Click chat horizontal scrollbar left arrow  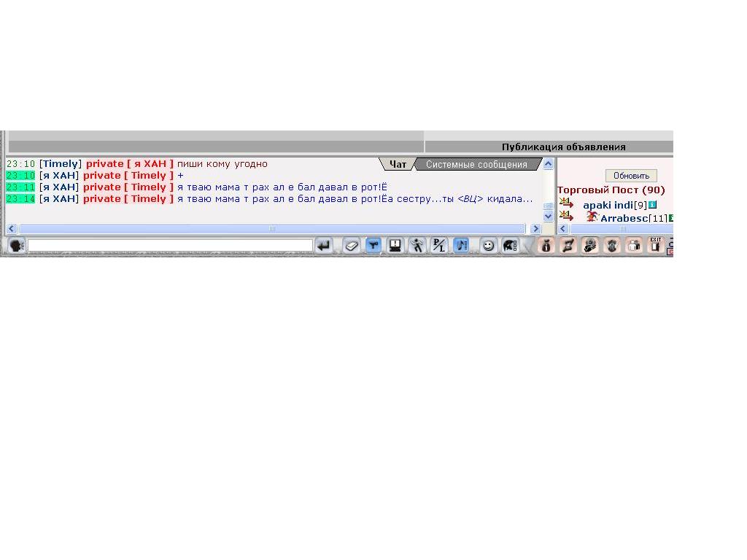12,228
